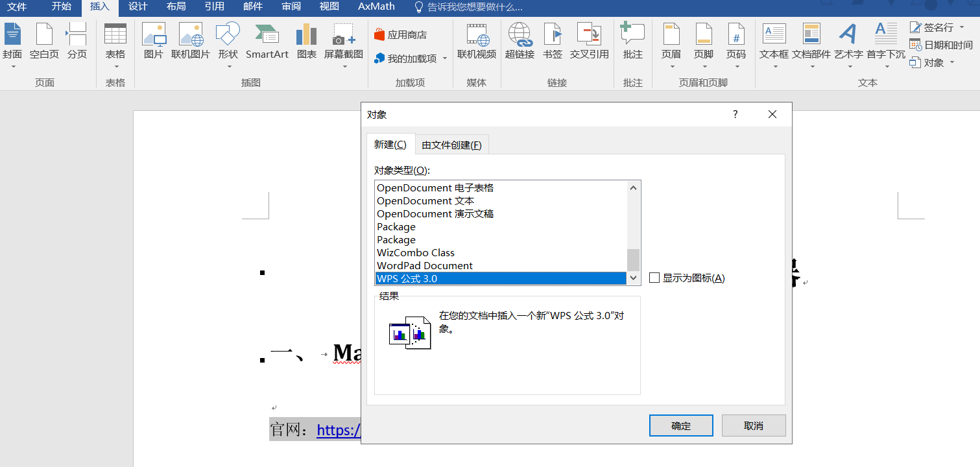This screenshot has width=980, height=467.
Task: Cancel (取消) the object dialog
Action: tap(754, 425)
